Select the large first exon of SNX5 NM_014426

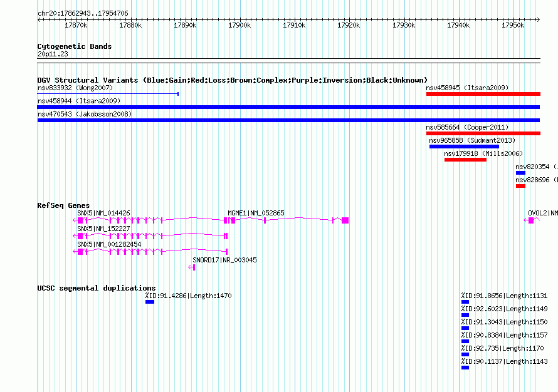pos(80,220)
